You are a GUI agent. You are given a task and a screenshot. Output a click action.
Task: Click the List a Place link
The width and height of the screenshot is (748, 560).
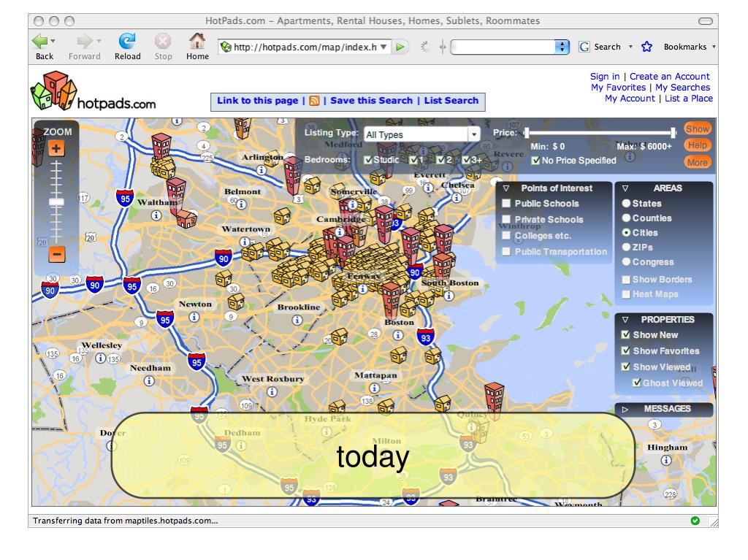click(x=689, y=99)
